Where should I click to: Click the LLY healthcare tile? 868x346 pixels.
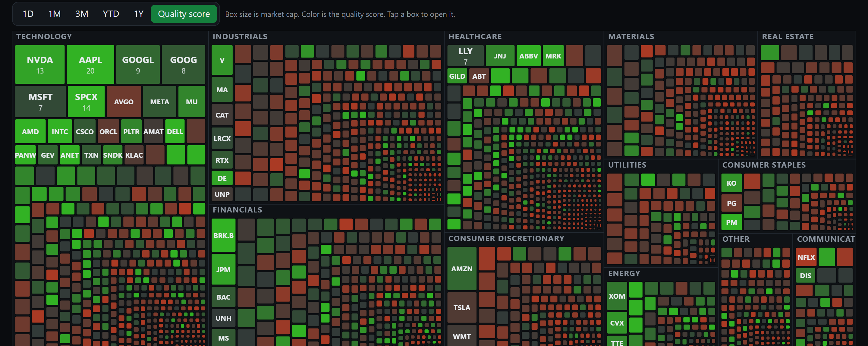(x=465, y=55)
